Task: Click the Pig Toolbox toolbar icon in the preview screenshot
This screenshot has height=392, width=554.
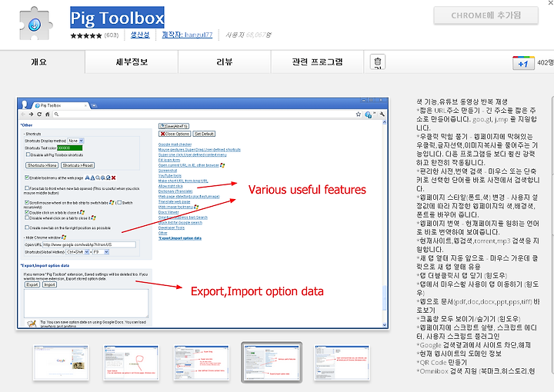Action: (368, 115)
